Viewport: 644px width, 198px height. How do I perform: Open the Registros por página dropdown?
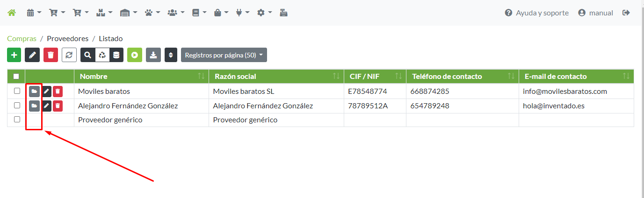tap(224, 55)
